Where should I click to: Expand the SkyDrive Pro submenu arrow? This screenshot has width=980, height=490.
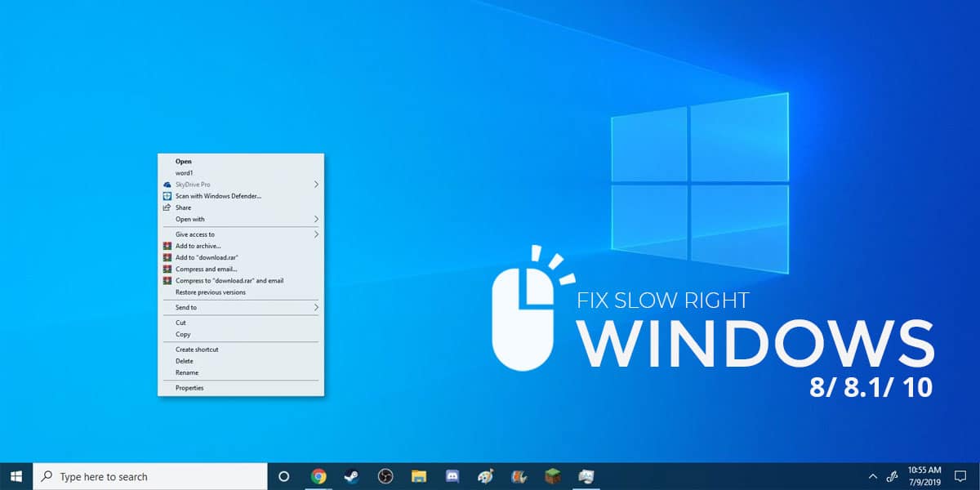(316, 185)
